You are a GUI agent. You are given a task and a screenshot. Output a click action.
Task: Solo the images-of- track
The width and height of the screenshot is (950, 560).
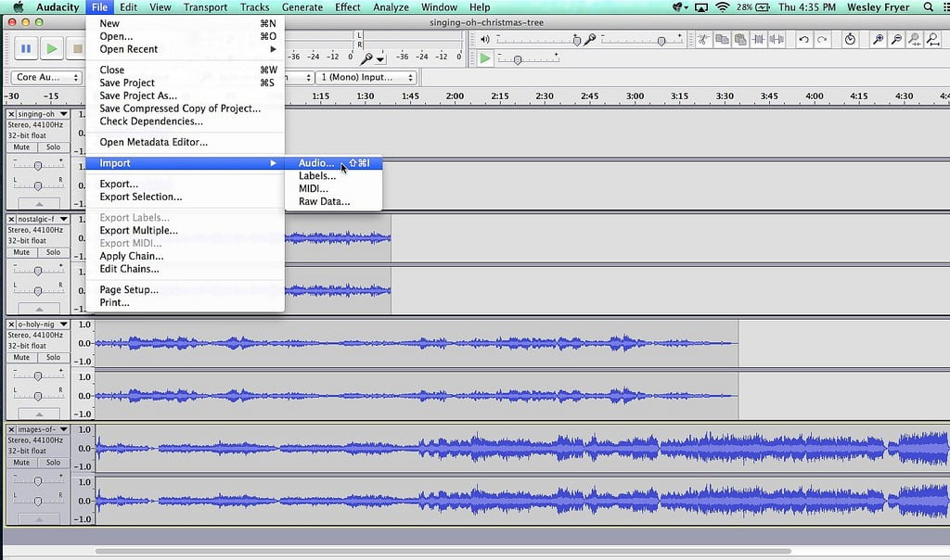53,463
